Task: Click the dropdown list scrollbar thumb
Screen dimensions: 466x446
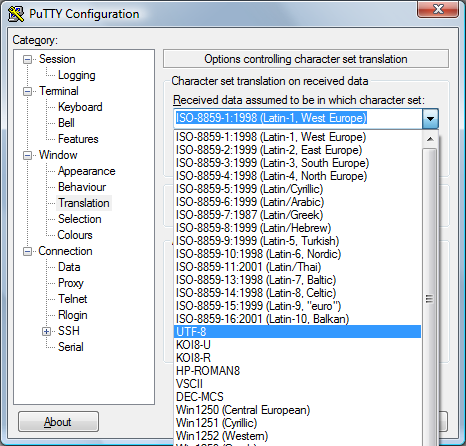Action: click(430, 298)
